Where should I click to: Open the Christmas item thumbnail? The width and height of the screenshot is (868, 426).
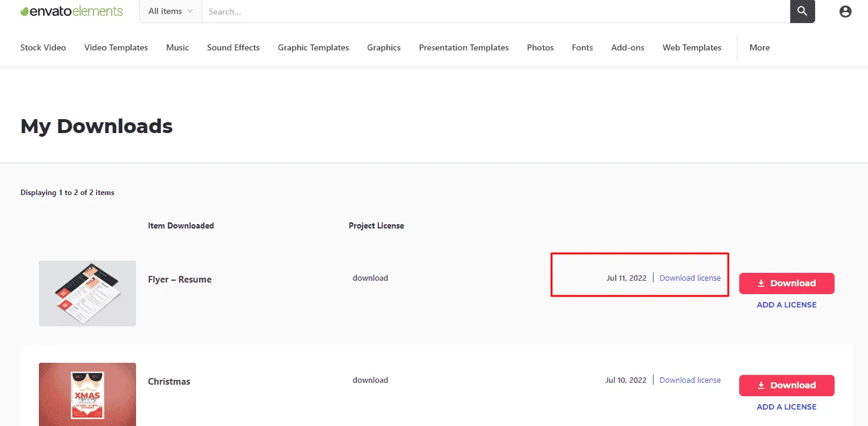(87, 394)
